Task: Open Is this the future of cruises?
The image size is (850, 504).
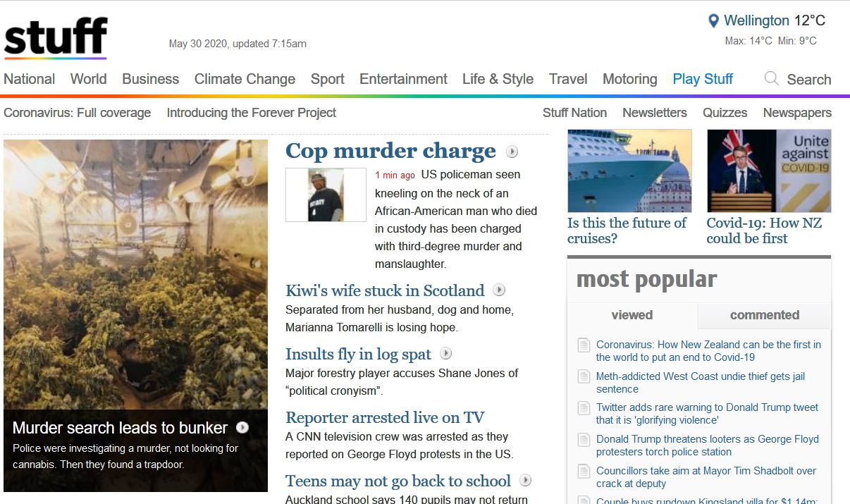Action: 627,231
